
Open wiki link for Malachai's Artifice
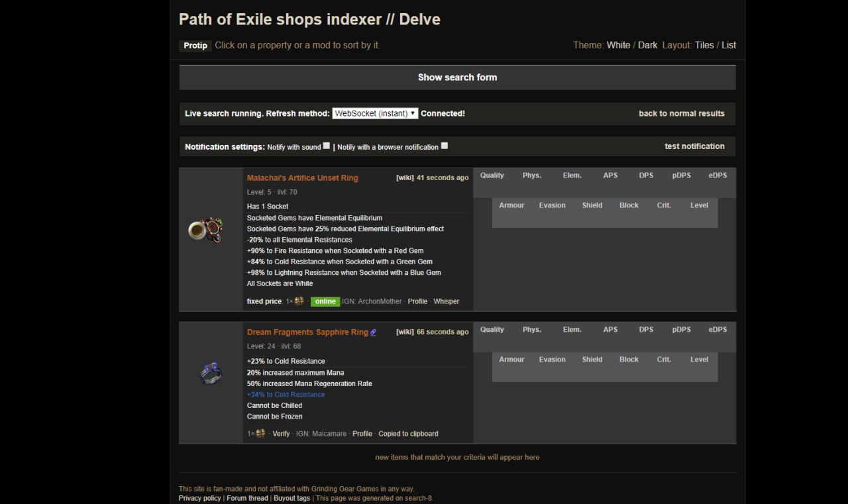(x=405, y=177)
